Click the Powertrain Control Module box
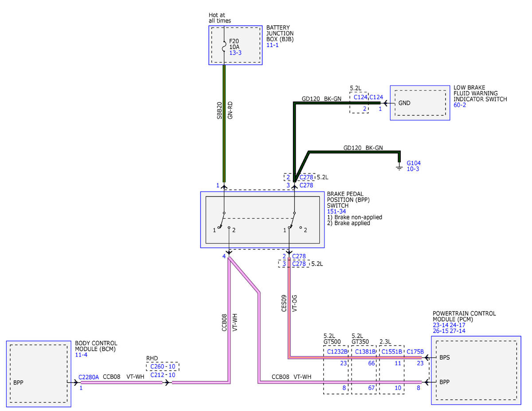Image resolution: width=532 pixels, height=411 pixels. pyautogui.click(x=476, y=370)
